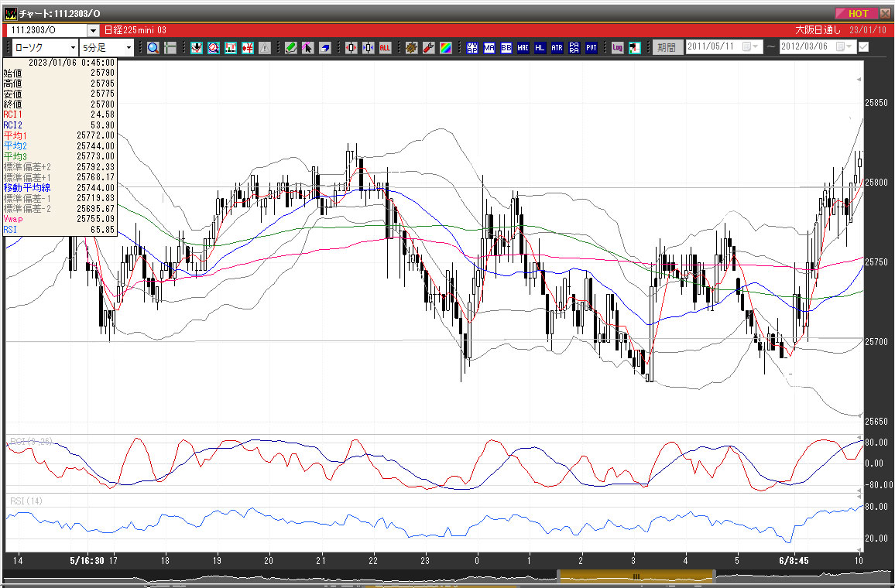Click the 移動平均線 row in data box
This screenshot has height=588, width=895.
pyautogui.click(x=60, y=188)
